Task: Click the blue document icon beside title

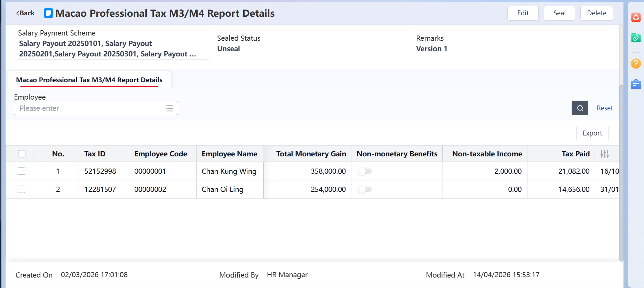Action: coord(48,13)
